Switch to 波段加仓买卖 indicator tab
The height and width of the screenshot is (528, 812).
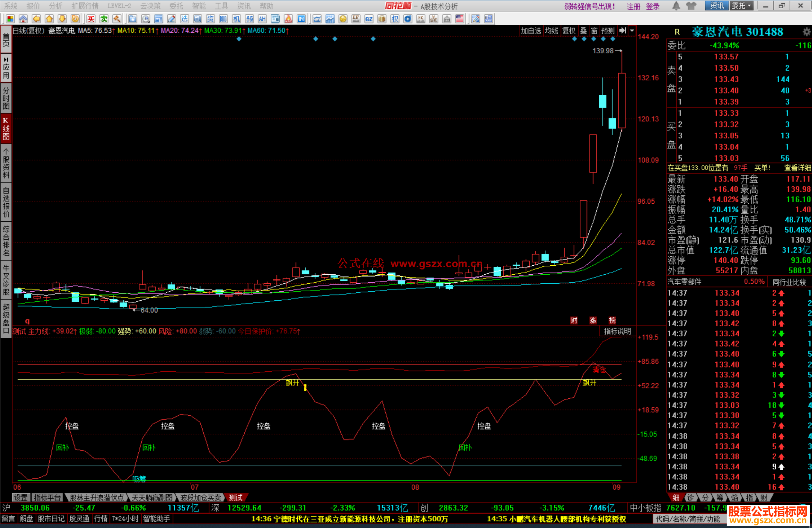tap(200, 498)
